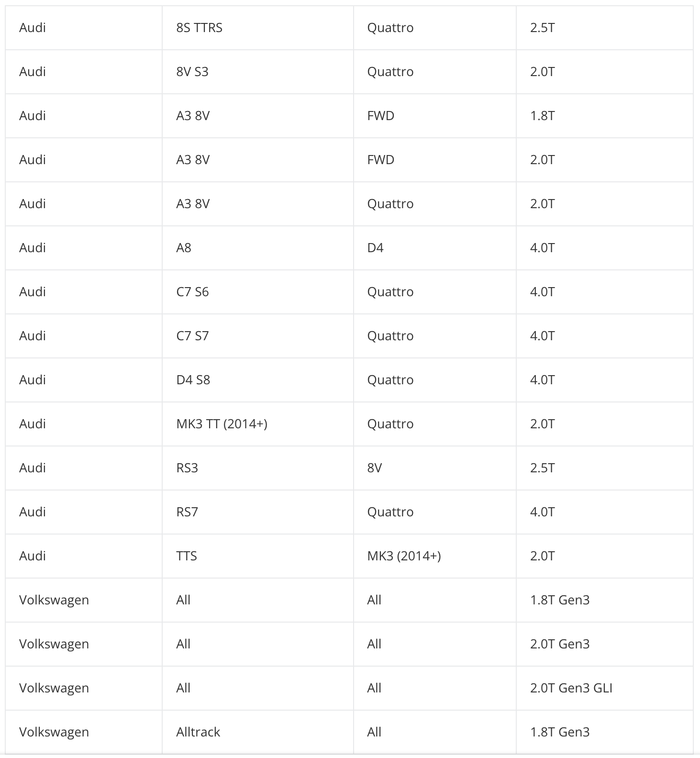Click the "RS7" model cell
The image size is (700, 758).
pos(187,512)
